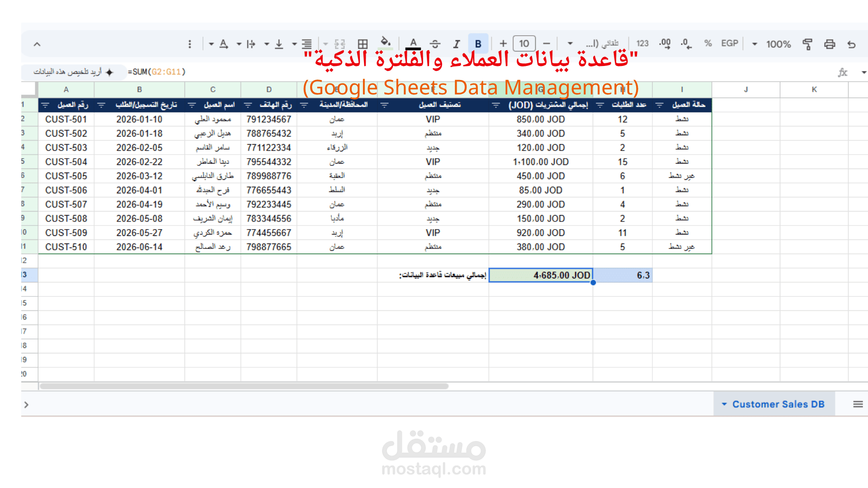This screenshot has width=868, height=488.
Task: Select phone number cell 795544332
Action: pos(269,162)
